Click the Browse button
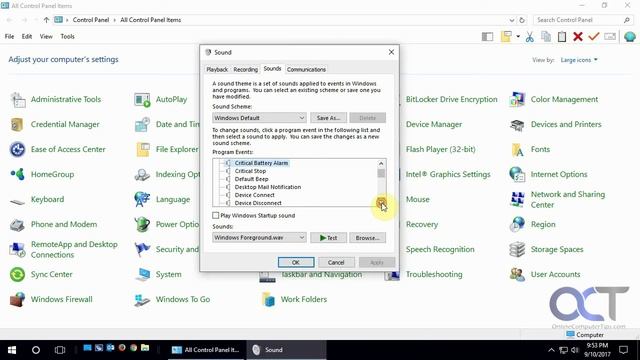The width and height of the screenshot is (640, 360). (367, 238)
